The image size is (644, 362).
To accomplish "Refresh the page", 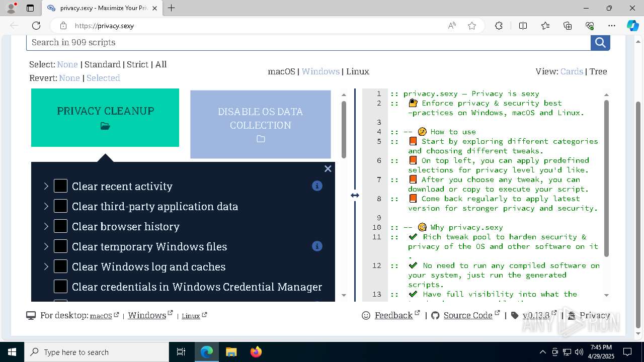I will [36, 26].
